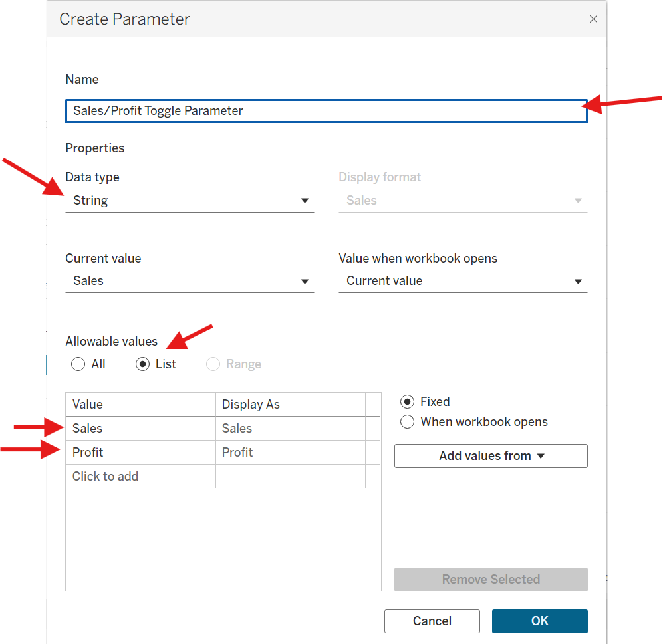Open Value when workbook opens dropdown
The height and width of the screenshot is (644, 663).
[x=463, y=281]
